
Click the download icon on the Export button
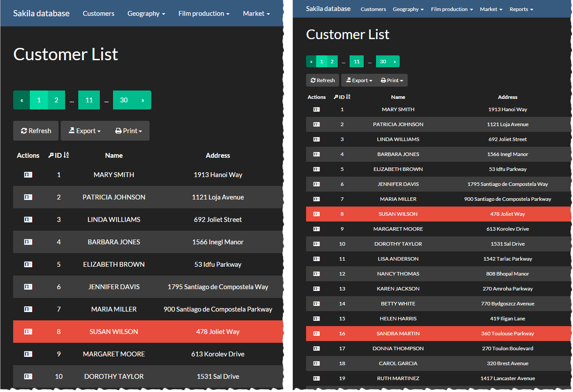pyautogui.click(x=71, y=131)
